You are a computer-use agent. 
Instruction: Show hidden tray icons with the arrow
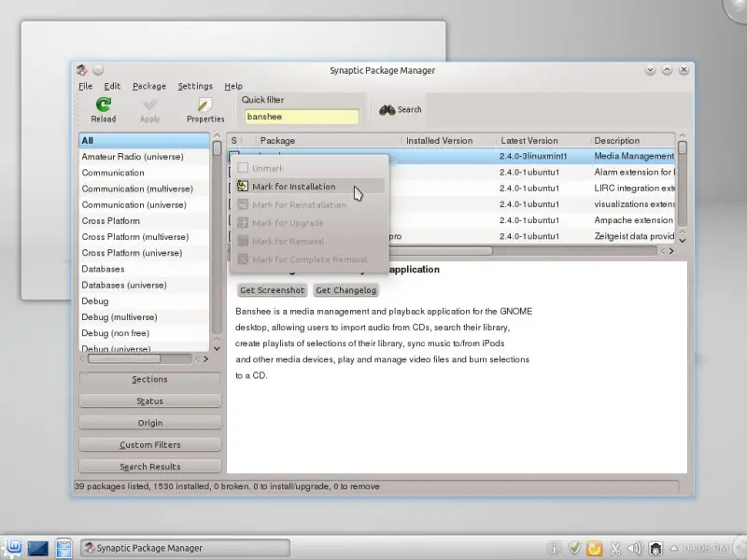coord(674,549)
